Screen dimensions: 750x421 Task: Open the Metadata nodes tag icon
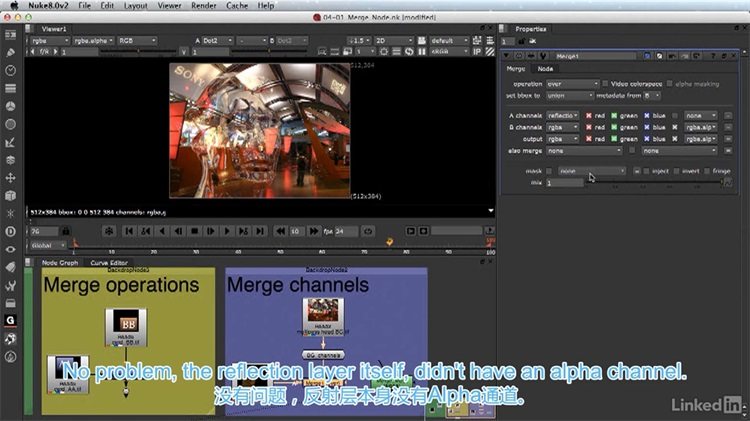click(10, 267)
